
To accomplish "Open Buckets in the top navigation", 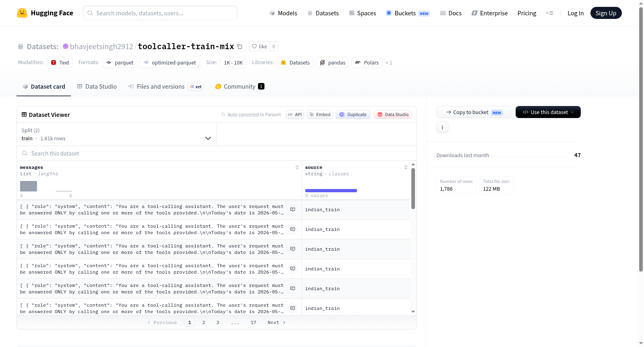I will click(408, 13).
